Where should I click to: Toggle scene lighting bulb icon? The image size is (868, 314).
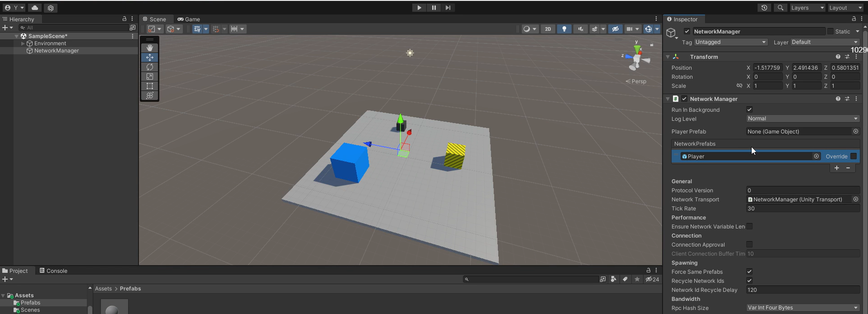[564, 29]
